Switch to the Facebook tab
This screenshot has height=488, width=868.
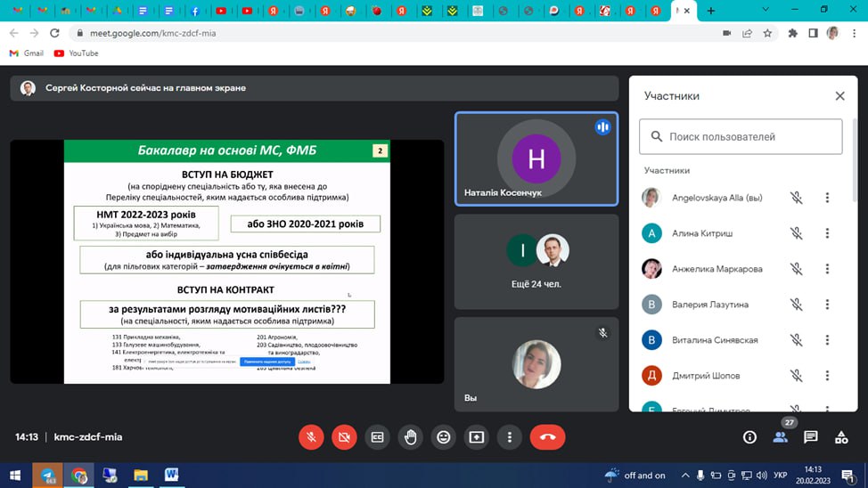[x=195, y=11]
